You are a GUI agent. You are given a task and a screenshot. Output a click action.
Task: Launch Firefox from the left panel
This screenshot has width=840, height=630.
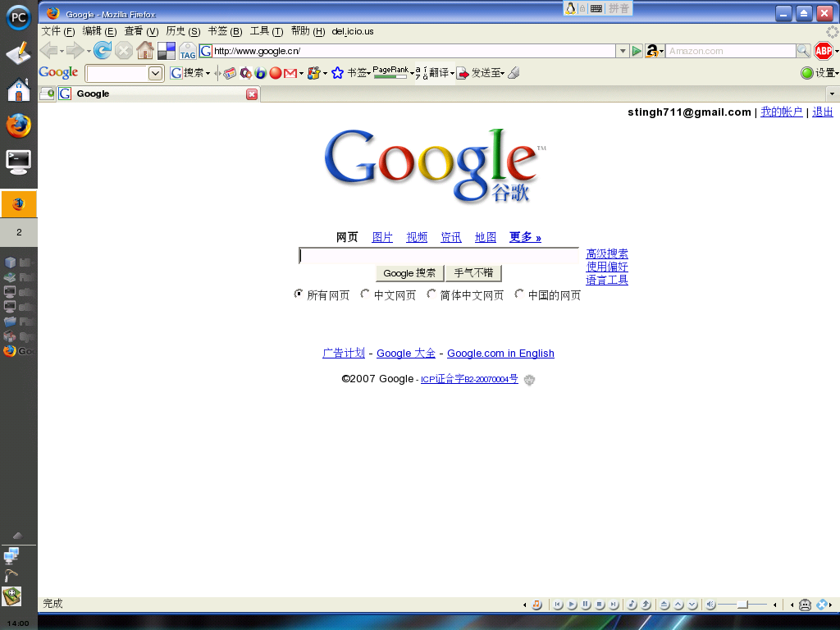19,126
